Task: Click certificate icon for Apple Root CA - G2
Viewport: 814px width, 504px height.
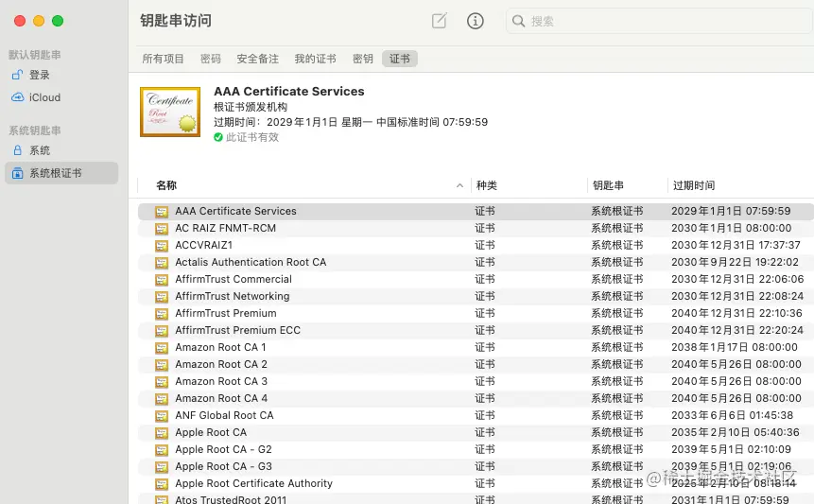Action: [162, 450]
